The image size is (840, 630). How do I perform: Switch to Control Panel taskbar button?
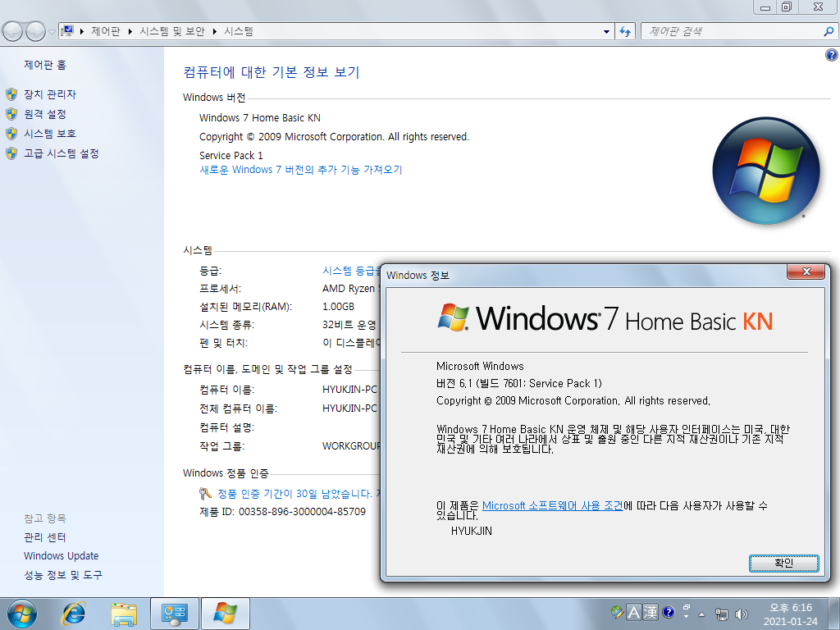tap(175, 614)
